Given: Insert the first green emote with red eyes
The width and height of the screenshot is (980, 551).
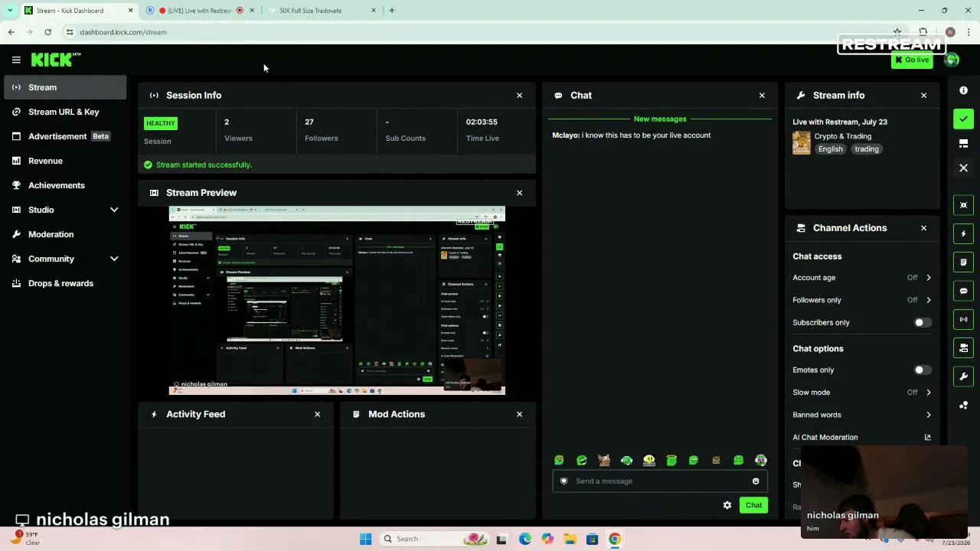Looking at the screenshot, I should click(559, 461).
